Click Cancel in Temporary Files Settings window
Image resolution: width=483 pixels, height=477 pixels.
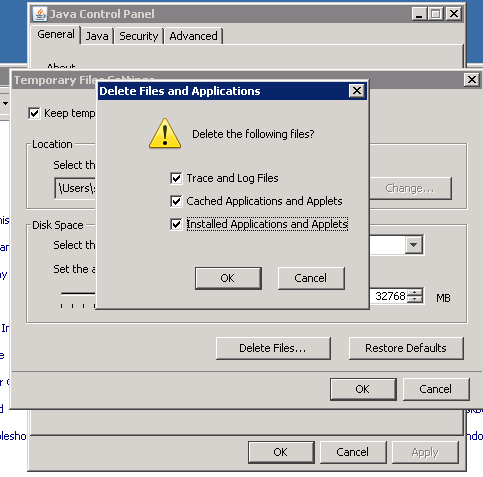[436, 389]
